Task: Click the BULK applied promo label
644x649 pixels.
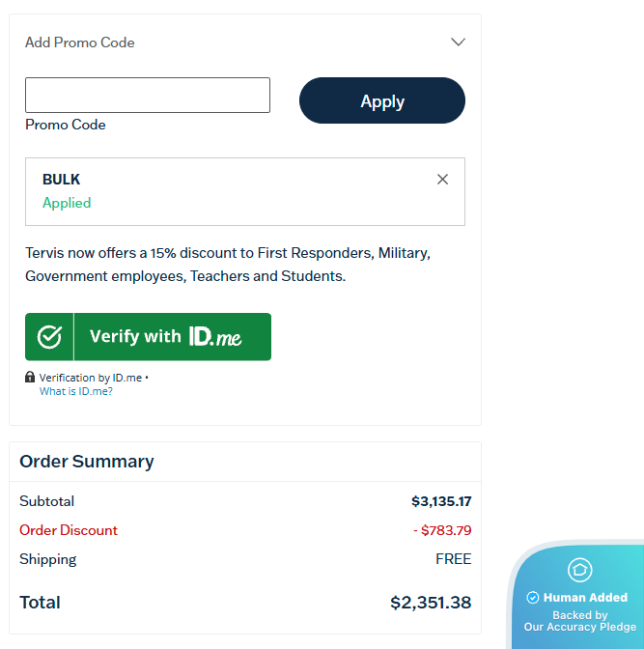Action: tap(61, 180)
